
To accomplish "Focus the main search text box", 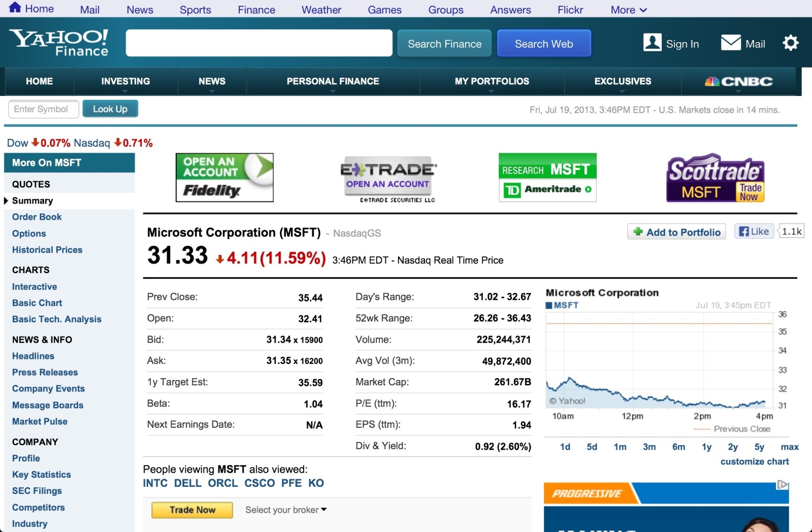I will click(x=259, y=43).
